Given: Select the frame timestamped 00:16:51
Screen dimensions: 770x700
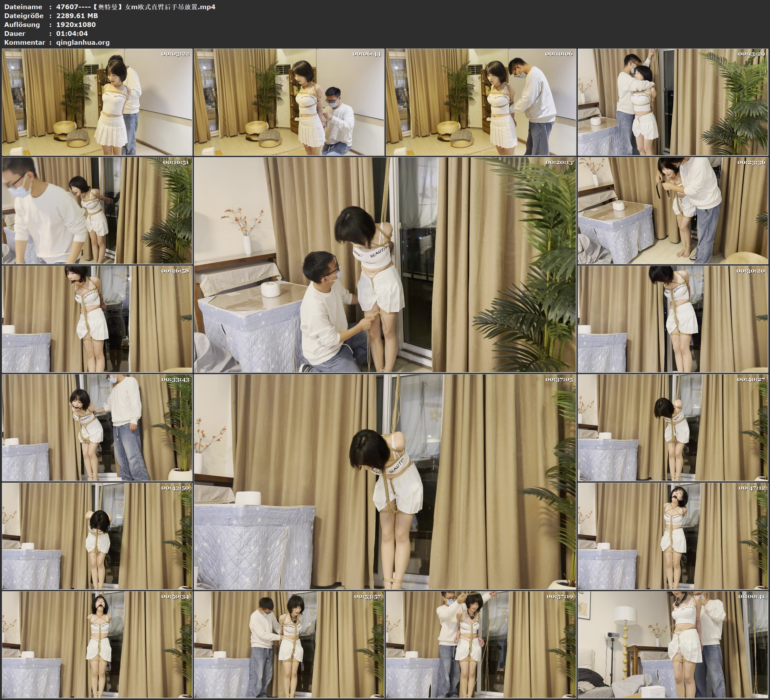Looking at the screenshot, I should coord(97,210).
